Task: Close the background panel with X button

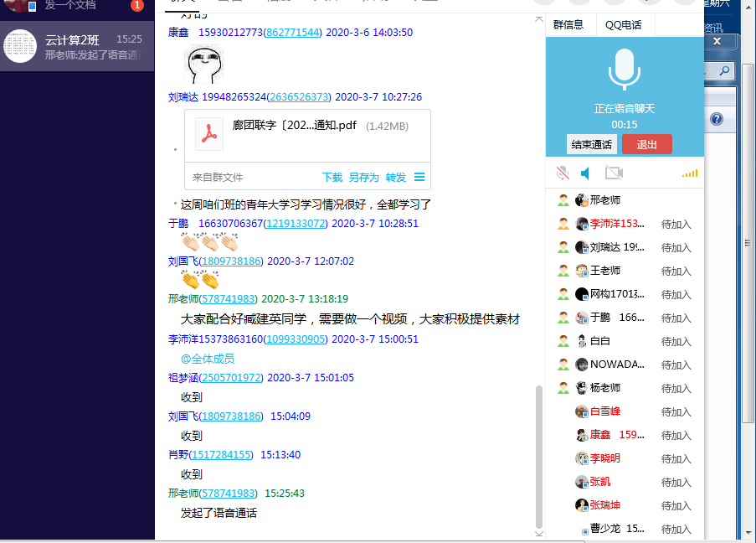Action: 717,41
